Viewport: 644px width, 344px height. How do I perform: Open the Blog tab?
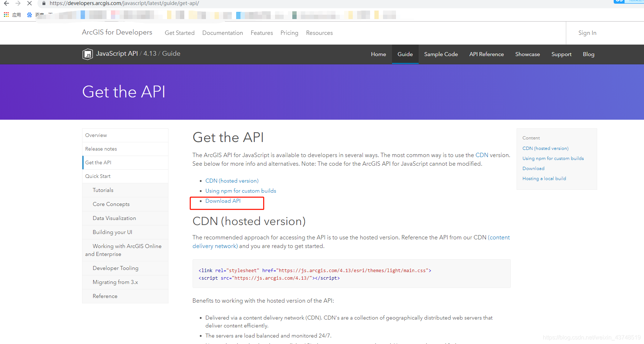pyautogui.click(x=589, y=54)
